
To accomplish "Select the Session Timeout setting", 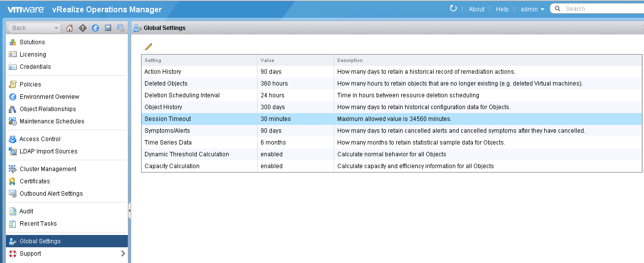I will point(392,119).
